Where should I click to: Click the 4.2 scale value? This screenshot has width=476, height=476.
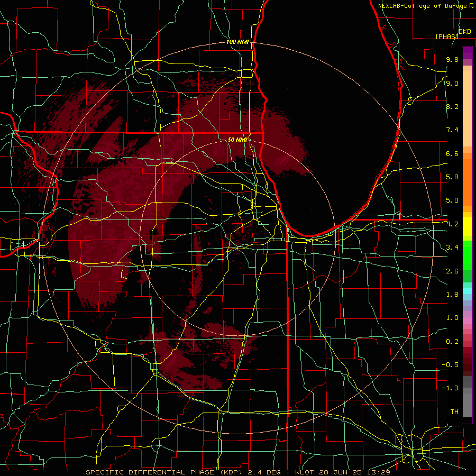coord(452,224)
